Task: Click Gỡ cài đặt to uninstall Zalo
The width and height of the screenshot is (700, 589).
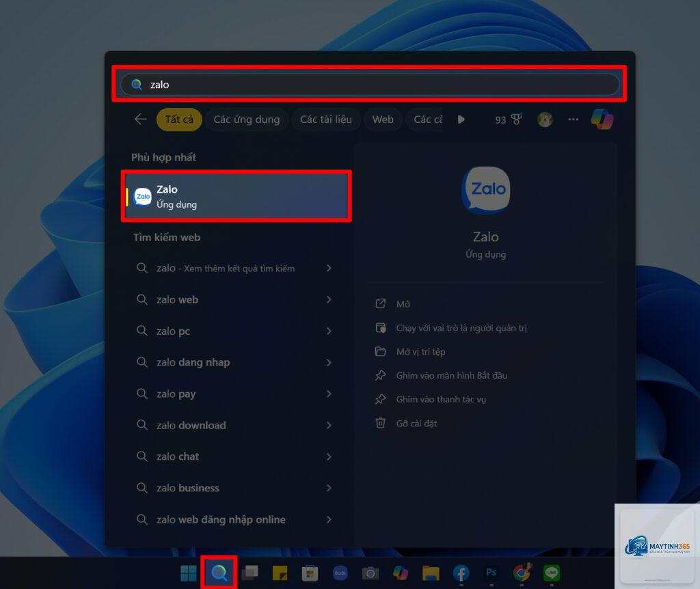Action: [416, 424]
